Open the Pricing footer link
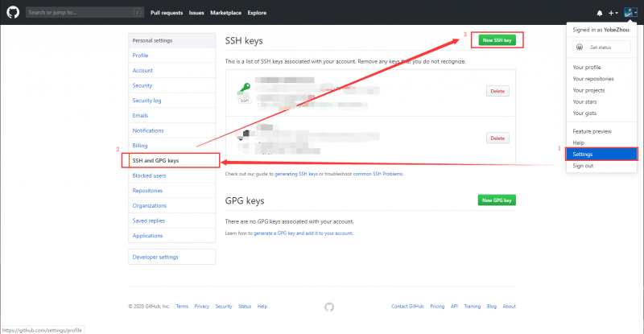 (x=437, y=307)
